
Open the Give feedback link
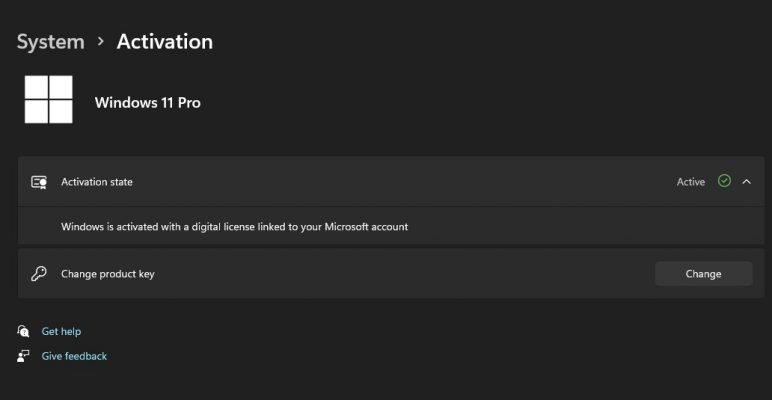coord(74,356)
